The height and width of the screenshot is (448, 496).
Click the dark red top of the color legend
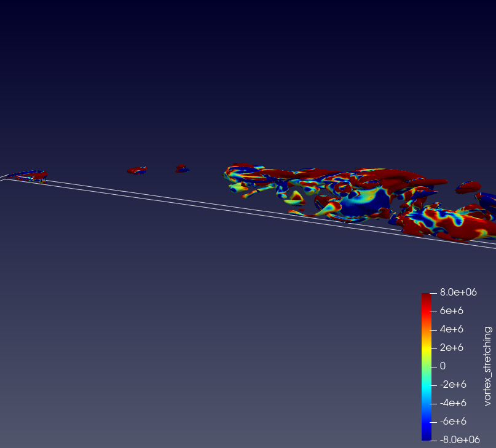(x=427, y=297)
